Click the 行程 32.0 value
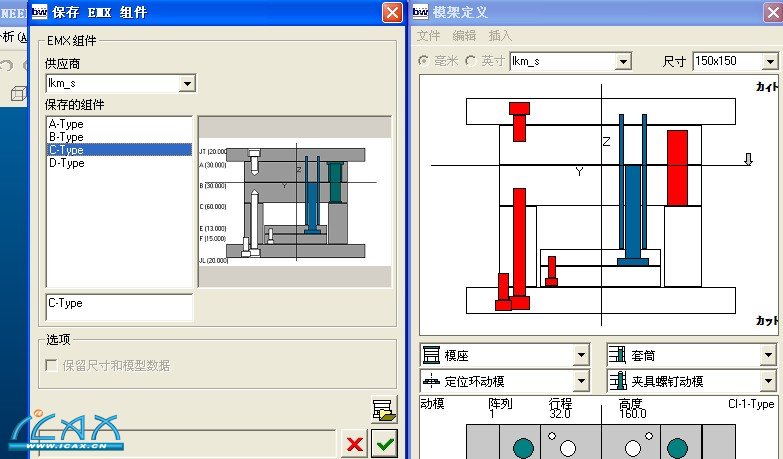 point(560,414)
